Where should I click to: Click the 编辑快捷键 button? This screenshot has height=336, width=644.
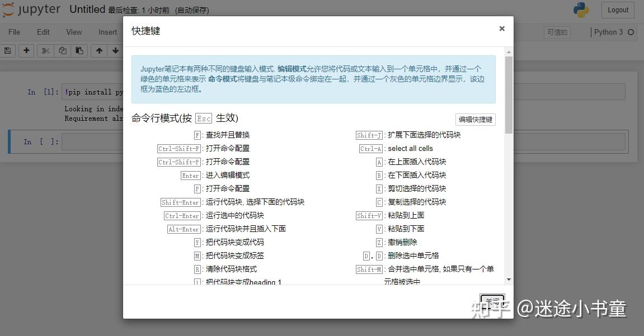pos(475,119)
